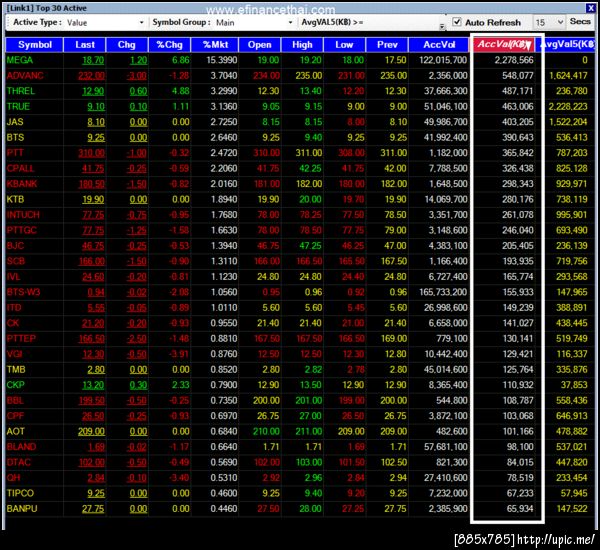600x550 pixels.
Task: Sort by High column header
Action: pos(302,45)
